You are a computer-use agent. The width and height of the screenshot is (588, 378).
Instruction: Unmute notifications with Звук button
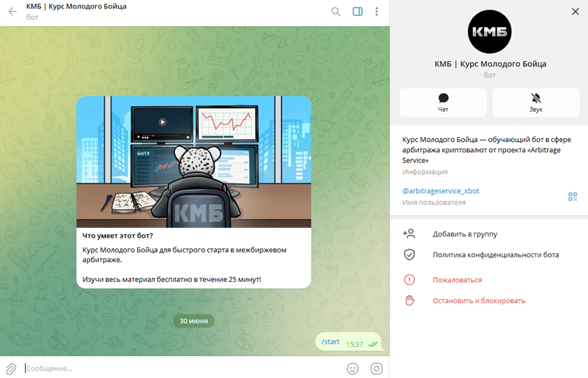tap(536, 103)
